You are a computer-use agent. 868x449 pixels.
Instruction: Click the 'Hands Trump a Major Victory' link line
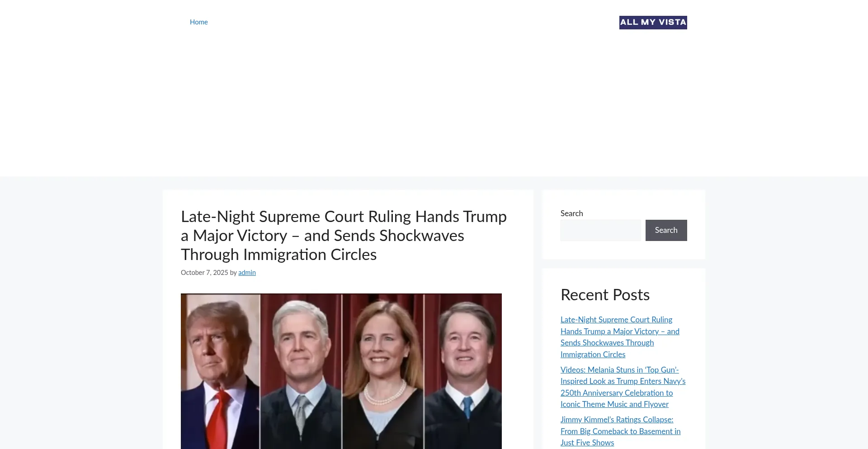[x=620, y=331]
